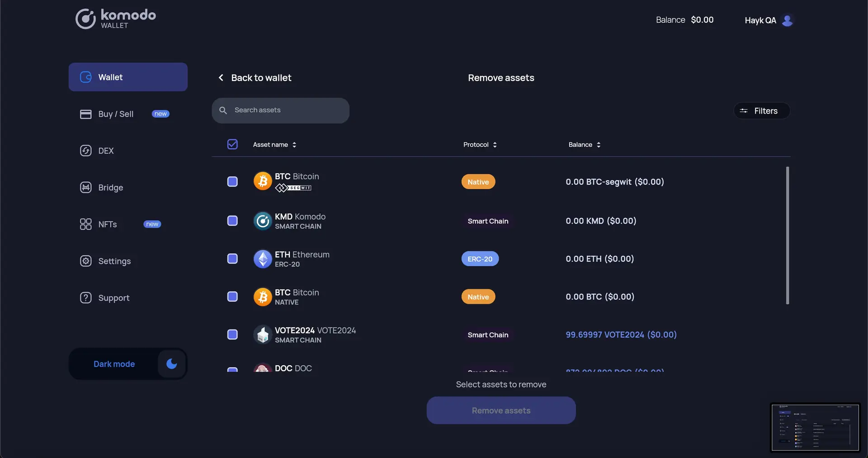
Task: Switch to Dark mode
Action: tap(171, 364)
